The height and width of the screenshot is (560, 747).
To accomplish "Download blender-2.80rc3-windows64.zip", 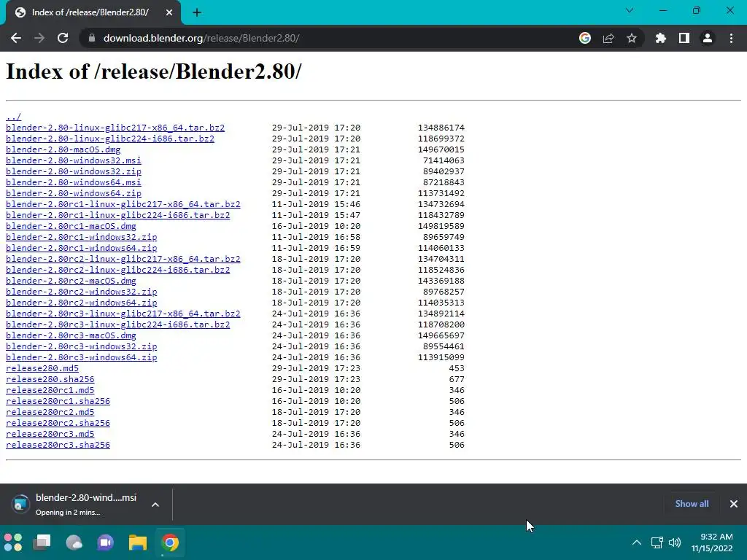I will point(82,357).
